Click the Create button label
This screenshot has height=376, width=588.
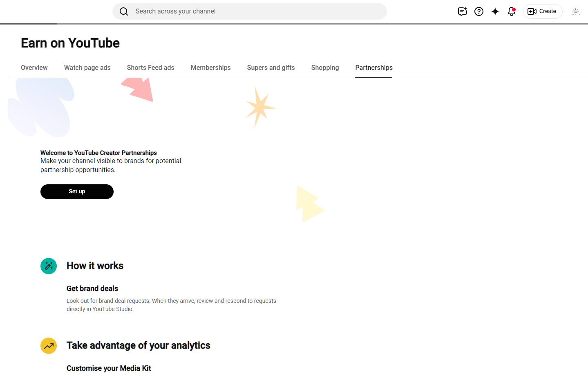pos(548,11)
